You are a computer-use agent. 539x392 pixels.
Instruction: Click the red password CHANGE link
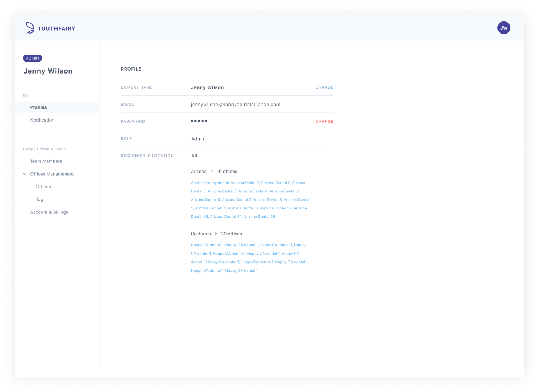[324, 121]
